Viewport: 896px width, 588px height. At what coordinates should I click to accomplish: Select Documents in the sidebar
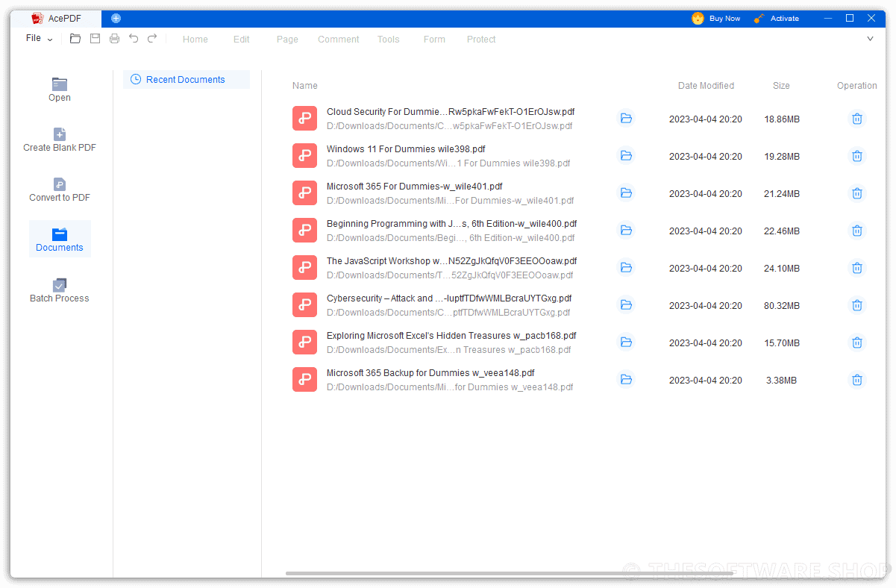point(60,239)
